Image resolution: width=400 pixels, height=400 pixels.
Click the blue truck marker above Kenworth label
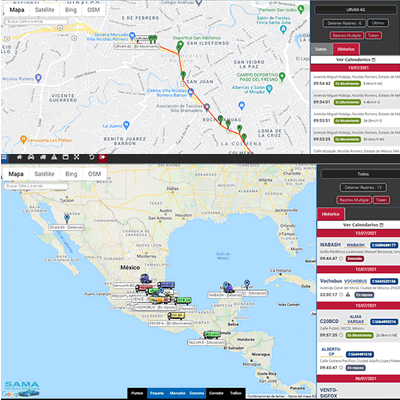point(145,278)
